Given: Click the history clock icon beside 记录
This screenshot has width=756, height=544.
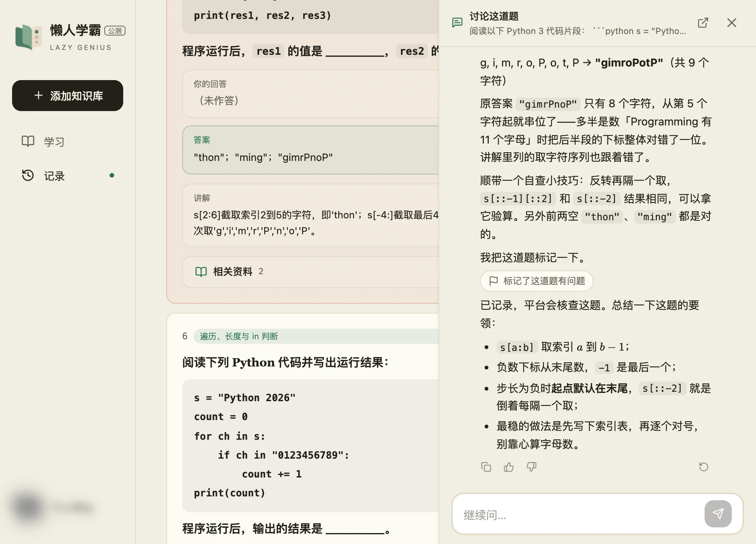Looking at the screenshot, I should click(x=28, y=175).
